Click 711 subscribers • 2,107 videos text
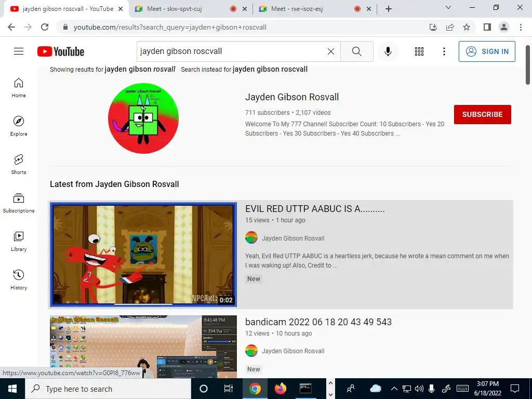 [x=288, y=113]
